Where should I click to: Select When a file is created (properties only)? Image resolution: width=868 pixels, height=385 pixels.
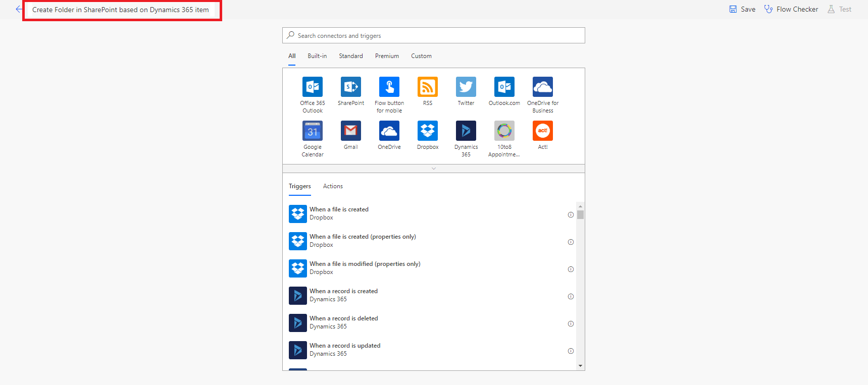pyautogui.click(x=429, y=241)
